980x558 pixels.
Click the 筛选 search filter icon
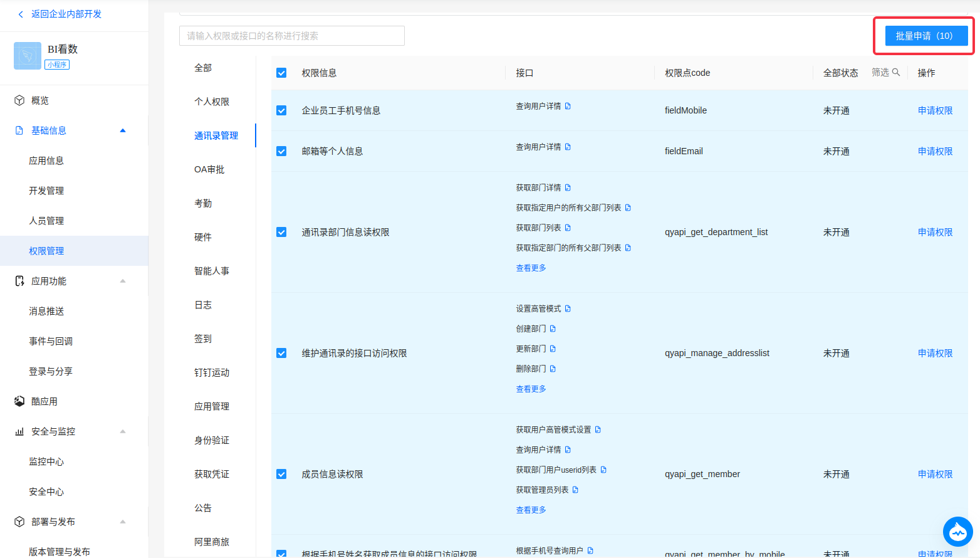[x=896, y=72]
